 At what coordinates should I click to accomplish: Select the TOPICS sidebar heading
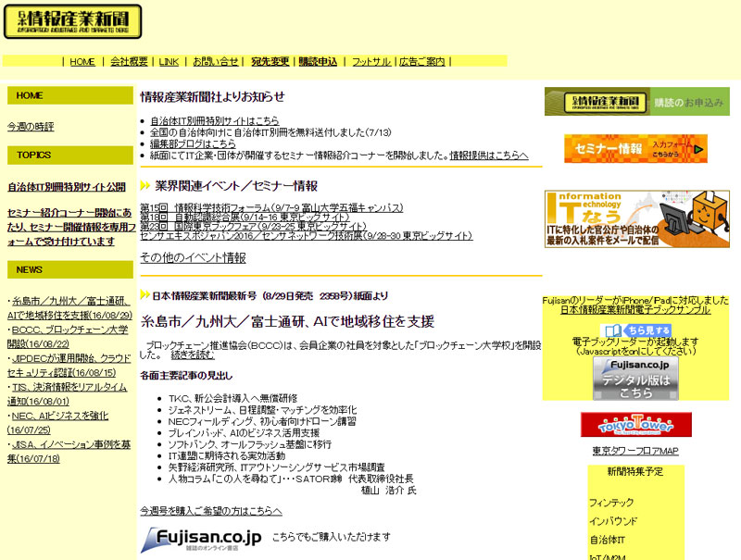(70, 155)
